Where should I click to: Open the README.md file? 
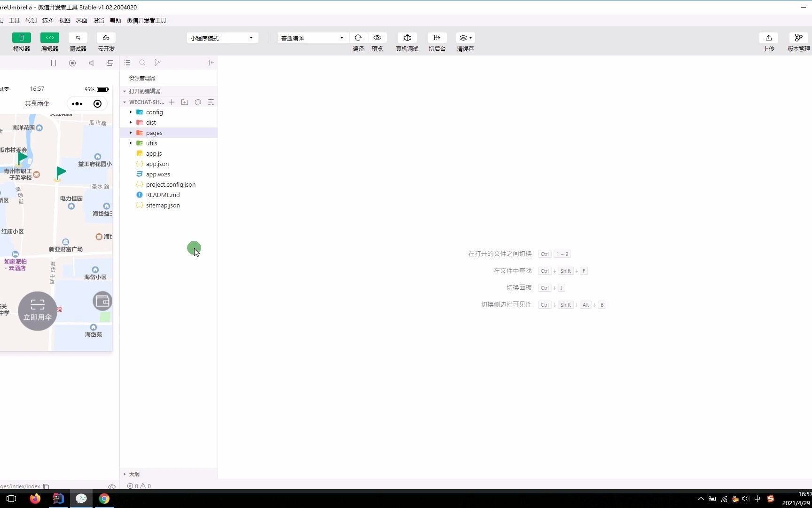point(169,195)
